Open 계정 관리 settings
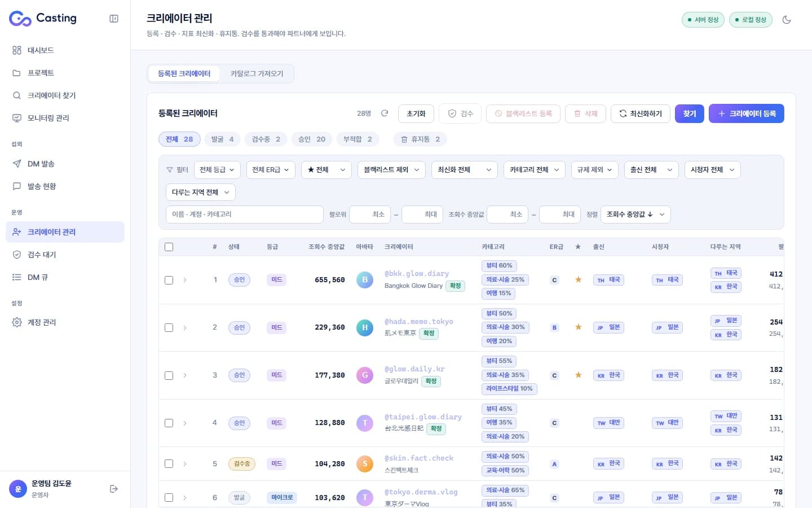The height and width of the screenshot is (508, 812). pos(65,322)
